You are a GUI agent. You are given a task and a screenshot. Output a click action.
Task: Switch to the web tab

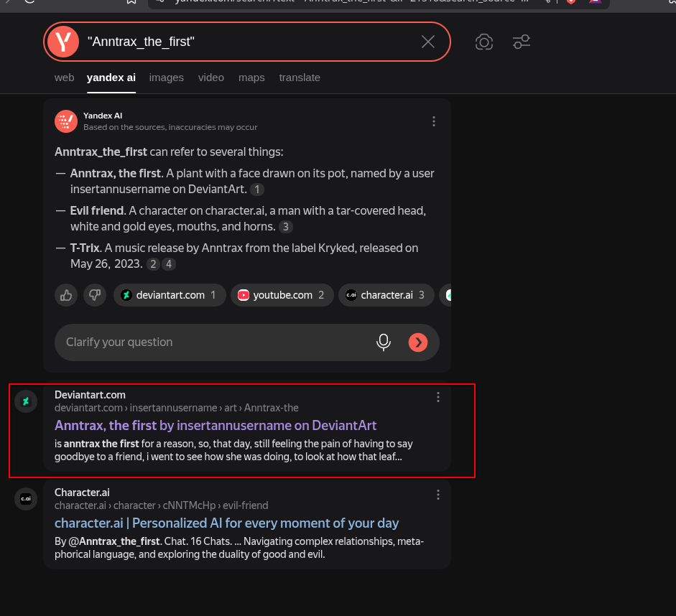point(64,78)
